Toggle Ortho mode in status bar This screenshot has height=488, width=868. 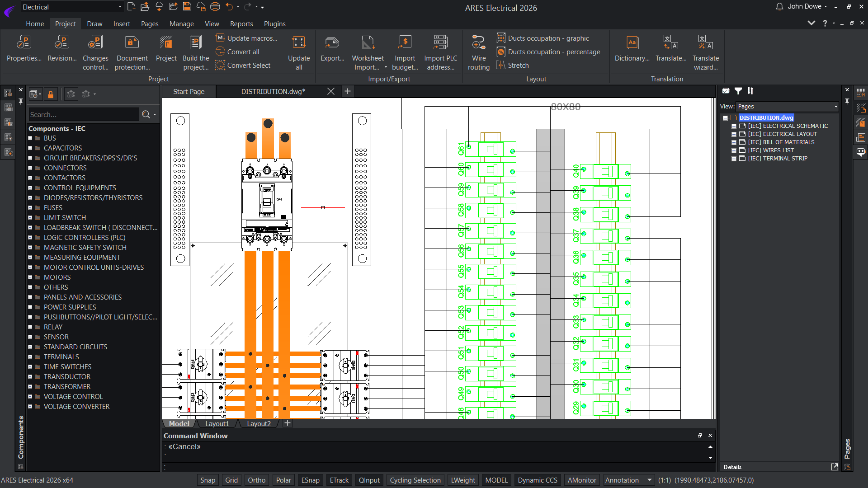[x=256, y=480]
